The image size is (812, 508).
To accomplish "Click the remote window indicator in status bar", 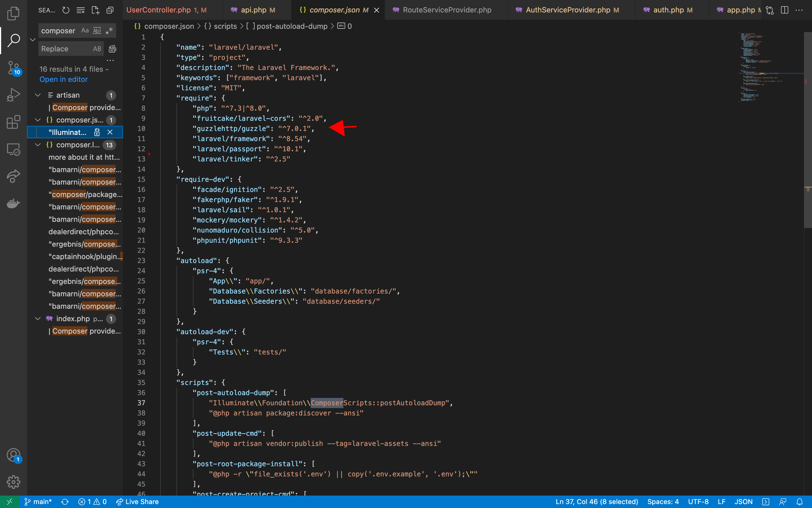I will click(x=9, y=502).
